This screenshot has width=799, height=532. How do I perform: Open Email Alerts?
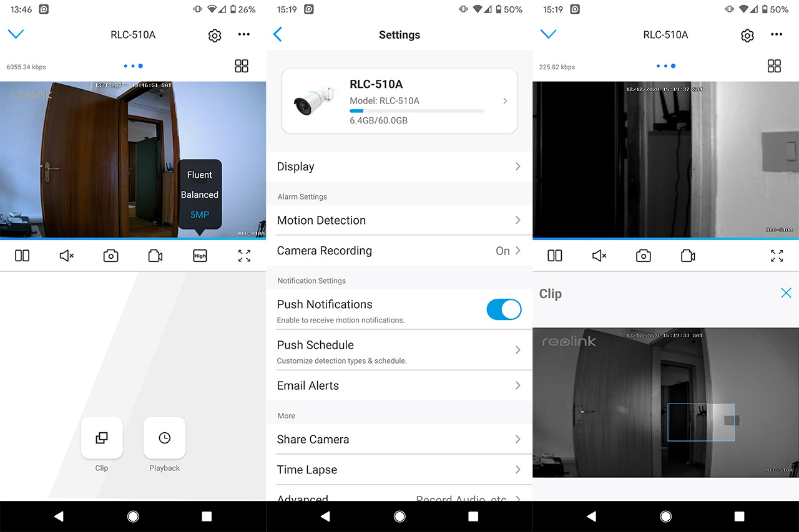pos(399,385)
